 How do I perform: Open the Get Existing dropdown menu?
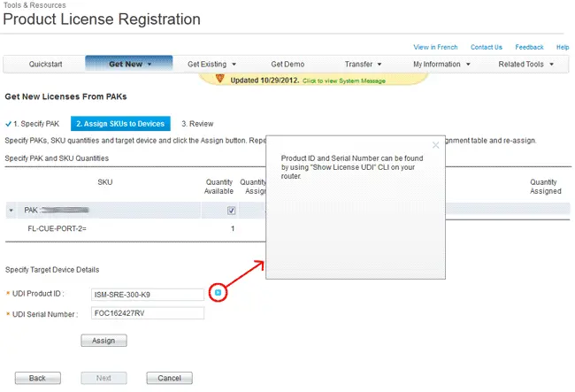point(211,65)
